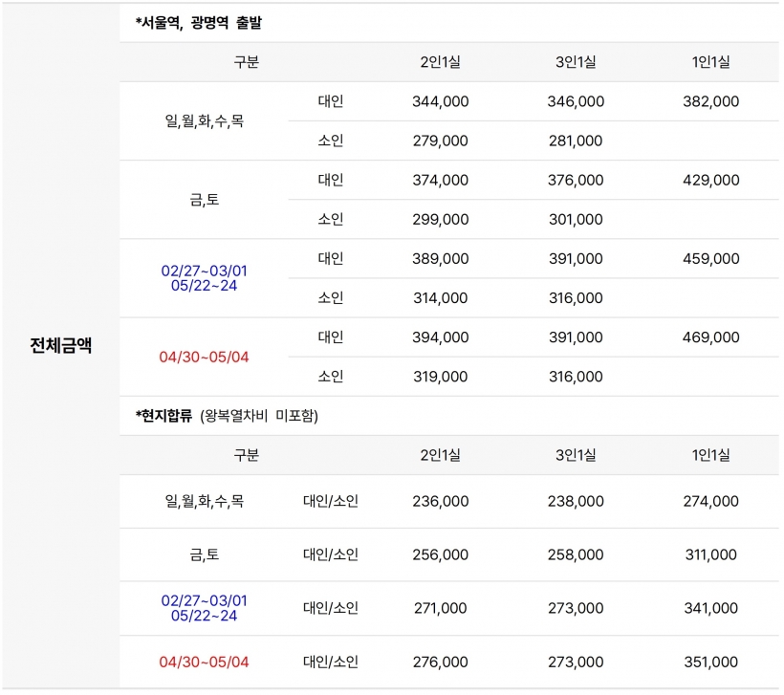
Task: Select the 서울역, 광명역 출발 heading
Action: point(198,23)
